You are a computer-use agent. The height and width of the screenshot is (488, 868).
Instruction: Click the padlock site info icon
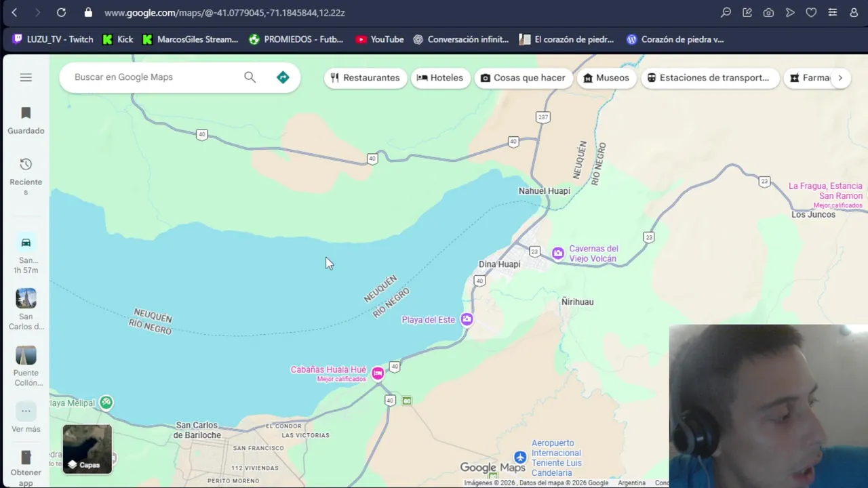click(x=87, y=12)
